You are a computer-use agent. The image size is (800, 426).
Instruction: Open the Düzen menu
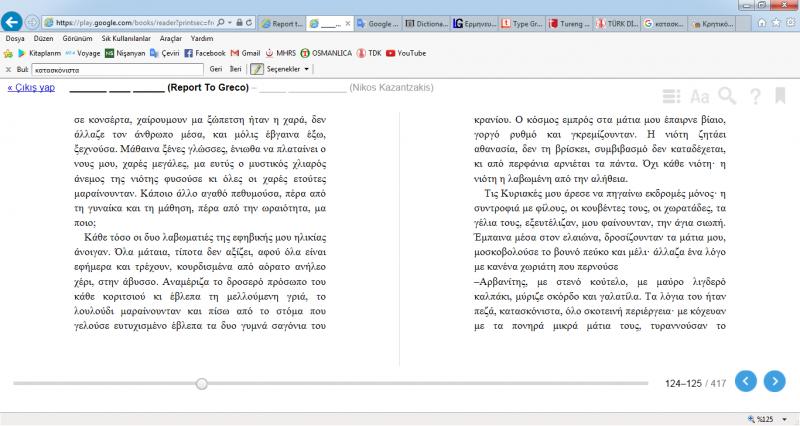(43, 38)
